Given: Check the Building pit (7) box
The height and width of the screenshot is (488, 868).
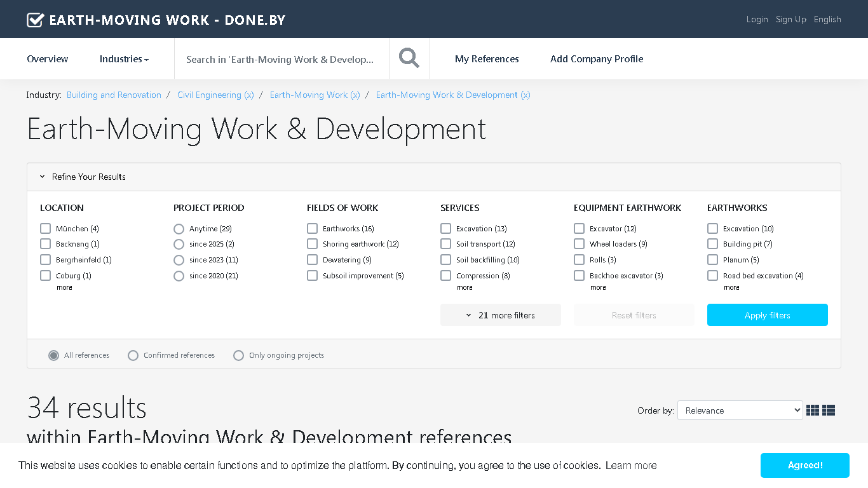Looking at the screenshot, I should point(712,243).
